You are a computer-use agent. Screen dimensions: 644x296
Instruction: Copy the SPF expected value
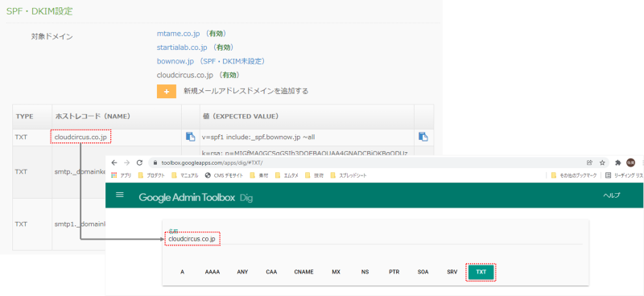point(423,137)
